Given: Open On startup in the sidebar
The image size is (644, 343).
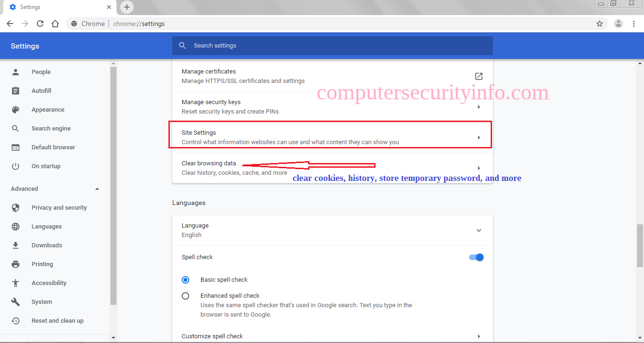Looking at the screenshot, I should (46, 166).
